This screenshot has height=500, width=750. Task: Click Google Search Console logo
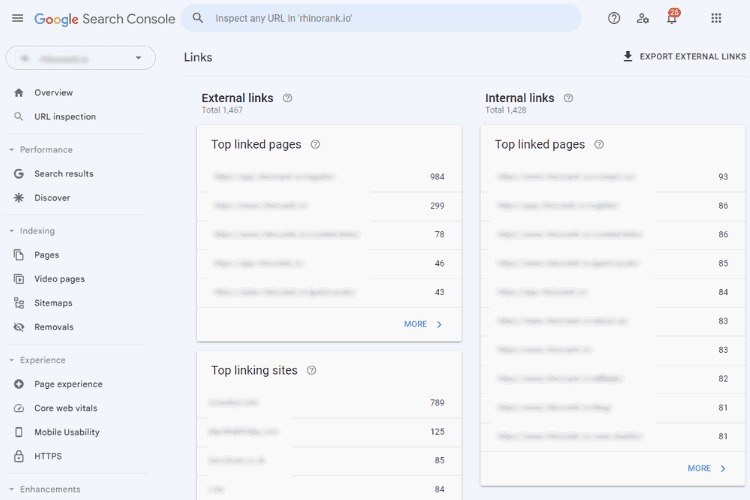104,19
